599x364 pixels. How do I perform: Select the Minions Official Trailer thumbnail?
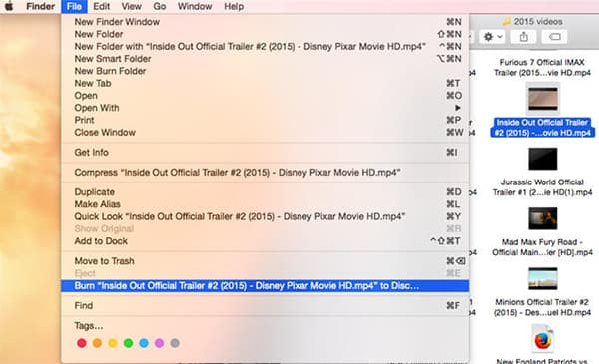tap(543, 278)
